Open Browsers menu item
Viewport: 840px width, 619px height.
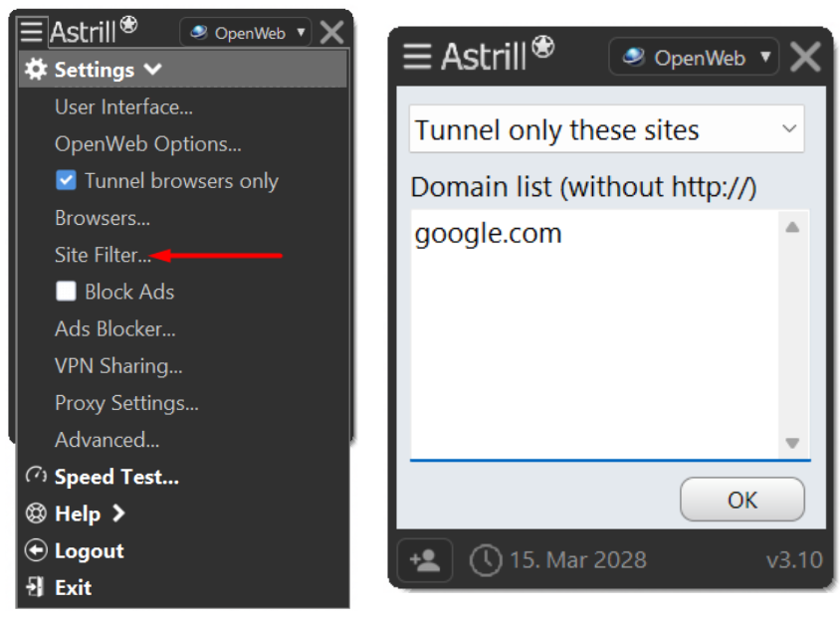coord(103,218)
